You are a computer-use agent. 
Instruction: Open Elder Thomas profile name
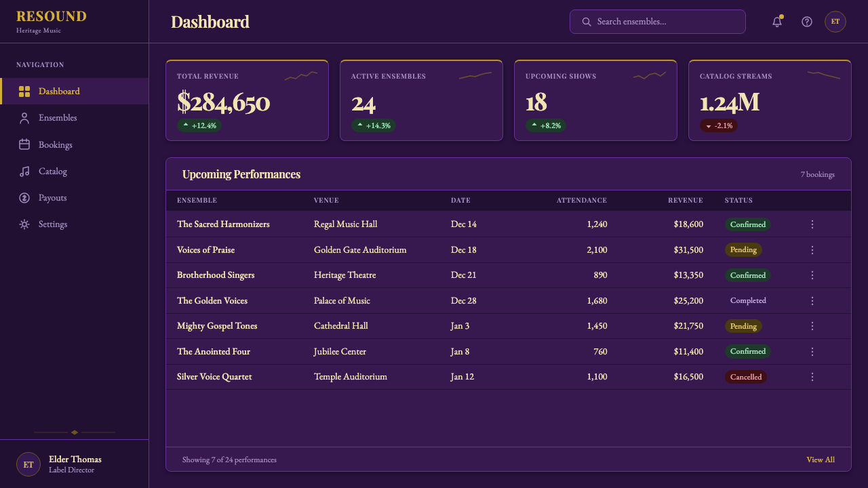click(x=75, y=459)
